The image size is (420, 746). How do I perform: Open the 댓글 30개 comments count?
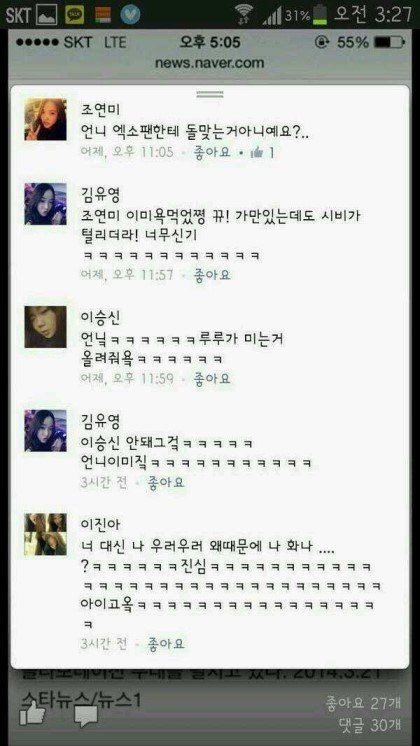(370, 725)
